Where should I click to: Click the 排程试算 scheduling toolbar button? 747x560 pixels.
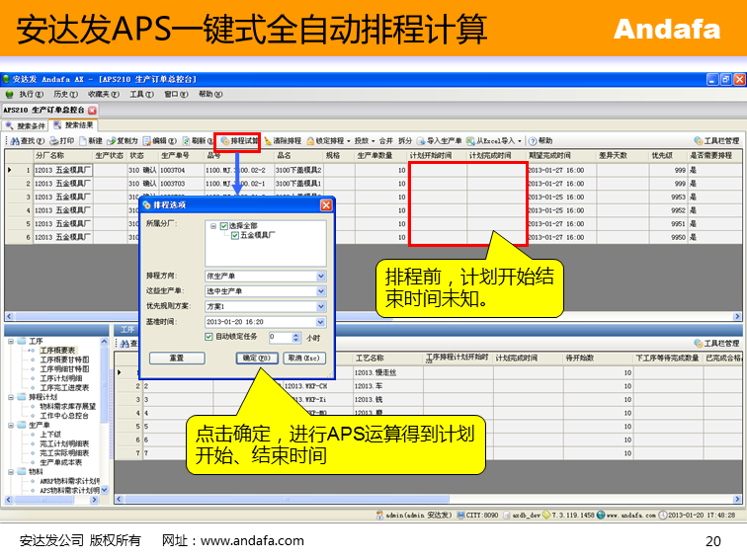coord(238,141)
